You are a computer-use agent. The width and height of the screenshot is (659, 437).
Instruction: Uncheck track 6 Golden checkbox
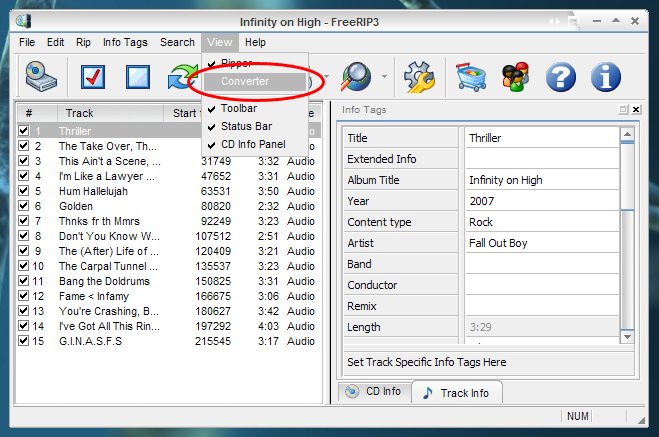24,206
